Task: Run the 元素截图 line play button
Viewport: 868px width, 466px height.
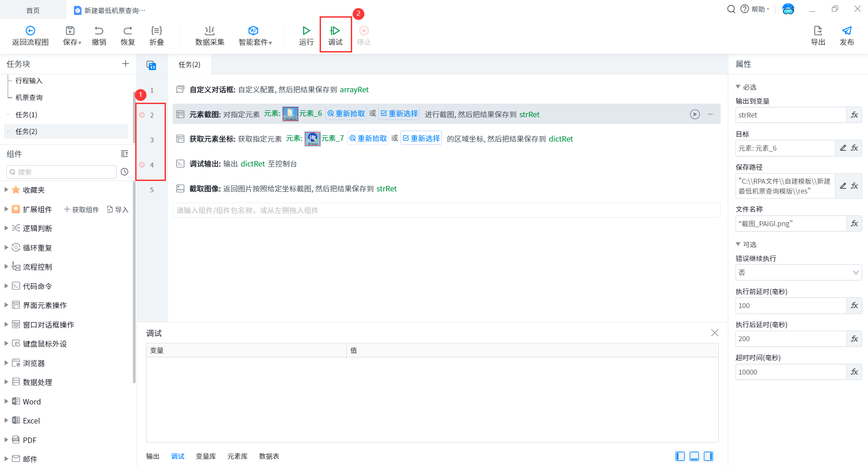Action: tap(695, 114)
